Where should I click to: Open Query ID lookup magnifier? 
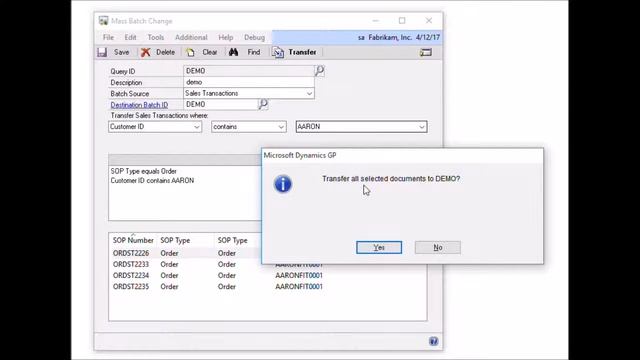(320, 71)
